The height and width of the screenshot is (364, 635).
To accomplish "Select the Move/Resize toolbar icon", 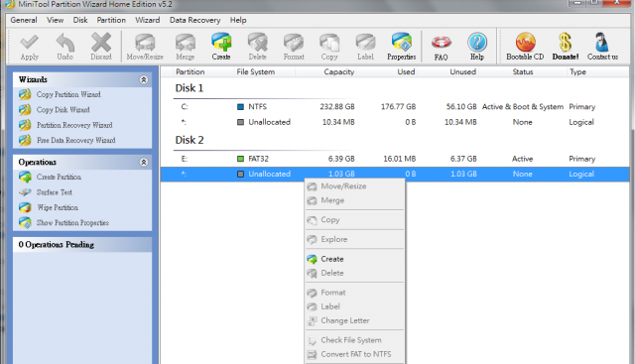I will coord(145,47).
